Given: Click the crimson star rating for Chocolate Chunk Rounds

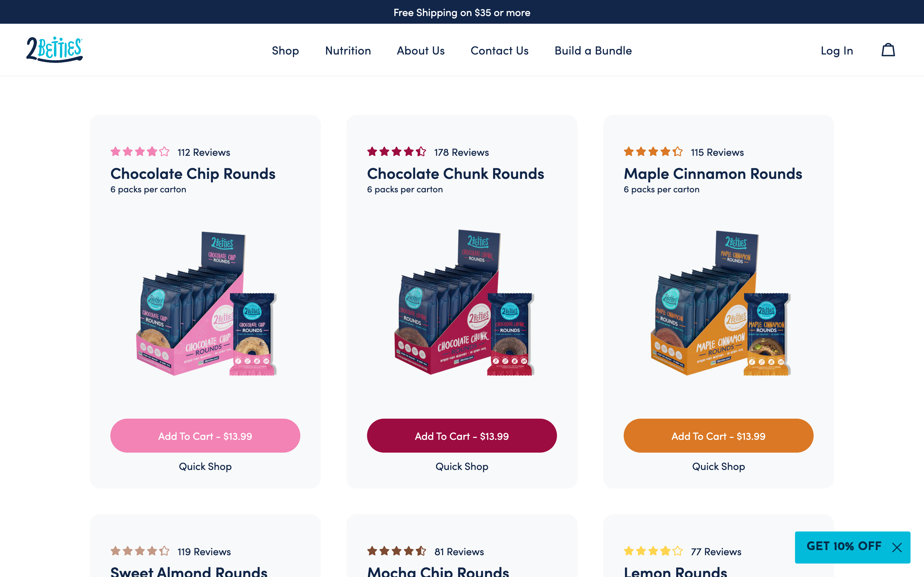Looking at the screenshot, I should pyautogui.click(x=396, y=152).
